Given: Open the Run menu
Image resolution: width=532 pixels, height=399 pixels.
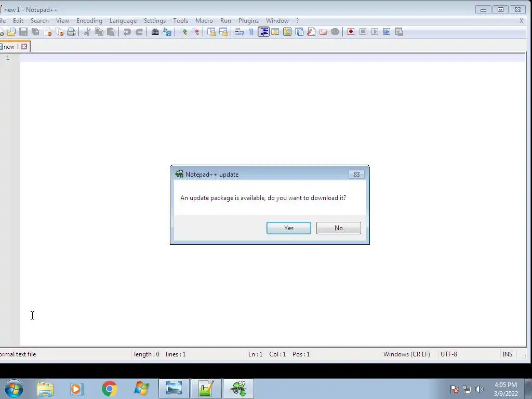Looking at the screenshot, I should tap(225, 21).
